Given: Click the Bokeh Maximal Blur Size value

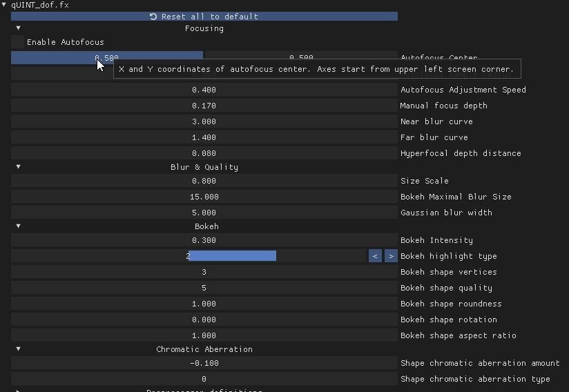Looking at the screenshot, I should coord(204,197).
